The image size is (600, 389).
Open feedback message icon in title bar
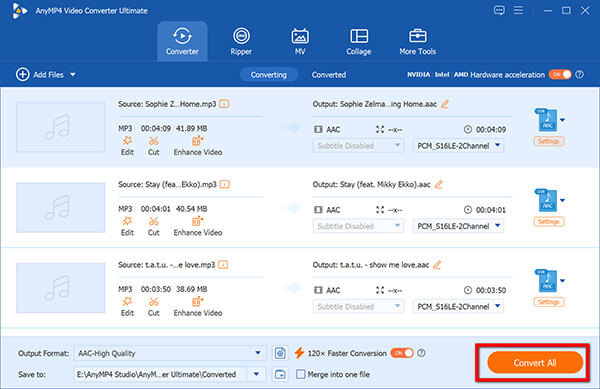point(499,10)
